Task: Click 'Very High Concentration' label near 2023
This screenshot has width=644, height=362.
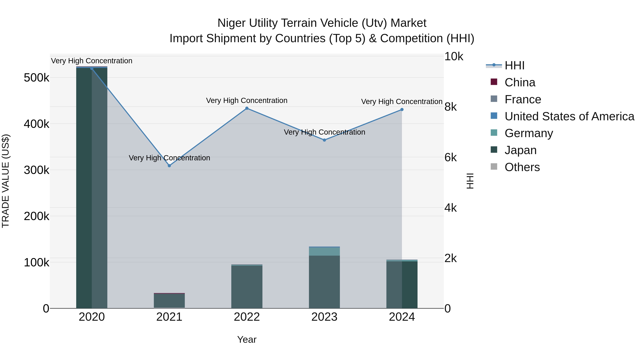Action: click(x=324, y=132)
